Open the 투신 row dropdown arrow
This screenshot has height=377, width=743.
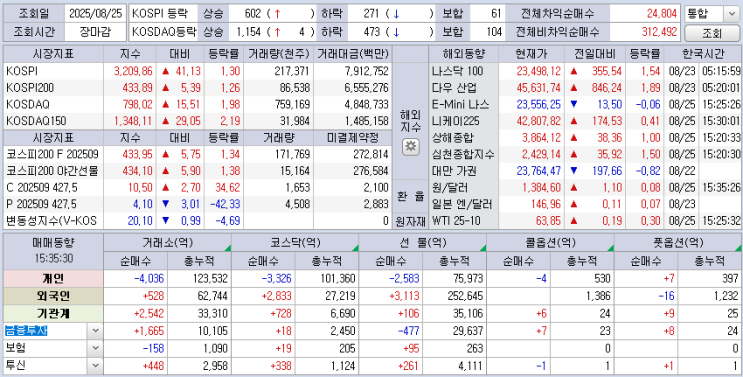click(95, 365)
